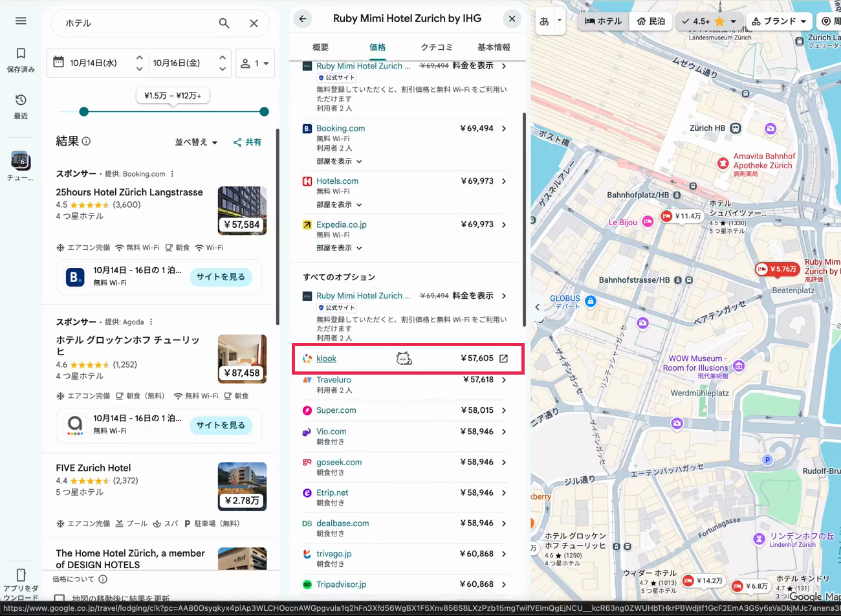Click the maximum price slider handle
The image size is (841, 616).
264,112
